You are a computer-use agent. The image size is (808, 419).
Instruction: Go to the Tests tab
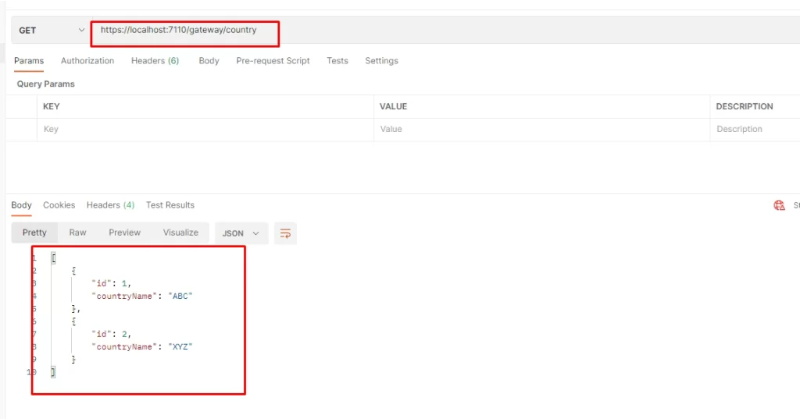337,61
